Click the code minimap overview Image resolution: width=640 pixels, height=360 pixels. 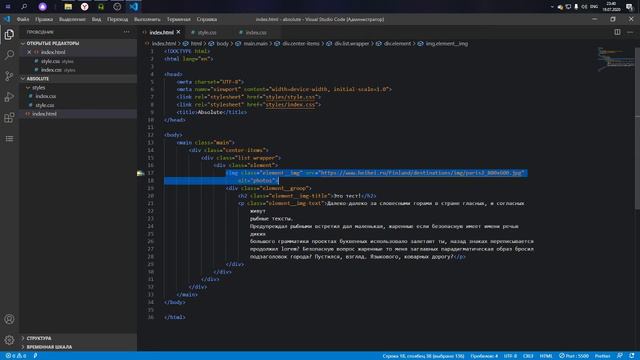tap(616, 59)
